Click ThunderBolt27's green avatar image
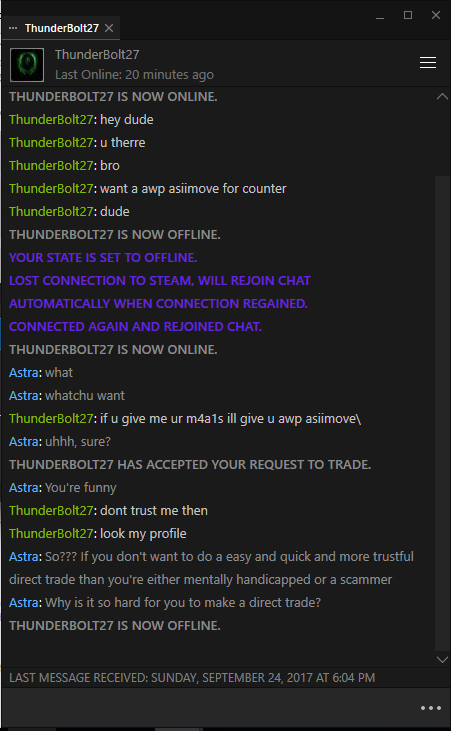The width and height of the screenshot is (451, 731). [27, 65]
